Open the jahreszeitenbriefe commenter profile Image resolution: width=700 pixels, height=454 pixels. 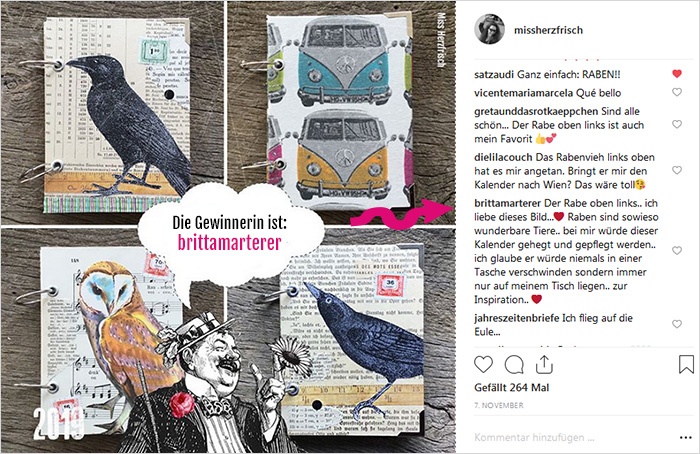tap(517, 318)
